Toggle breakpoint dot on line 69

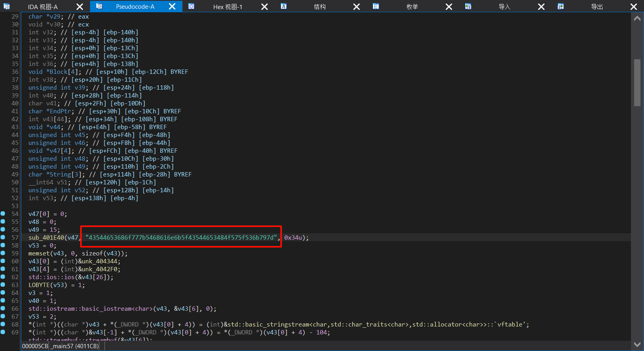coord(3,332)
